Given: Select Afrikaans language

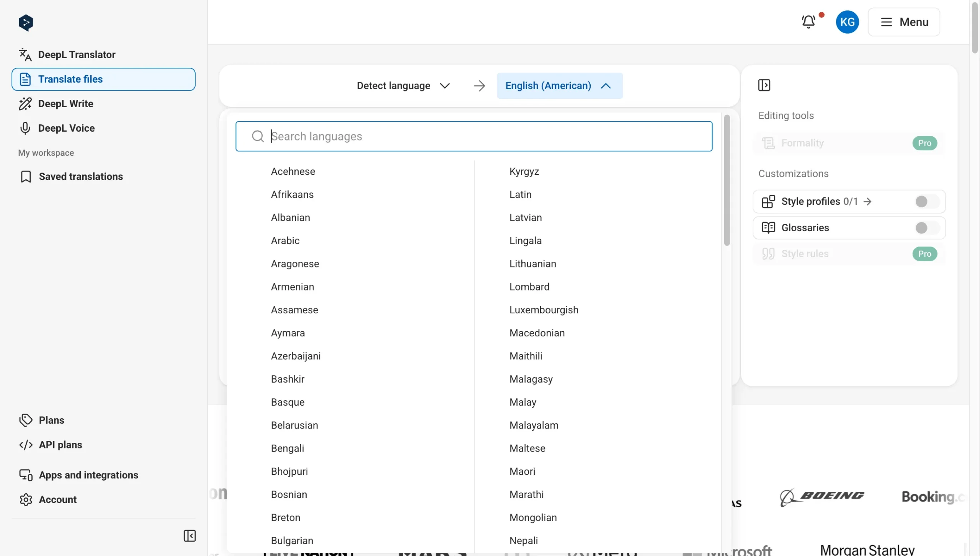Looking at the screenshot, I should click(292, 194).
